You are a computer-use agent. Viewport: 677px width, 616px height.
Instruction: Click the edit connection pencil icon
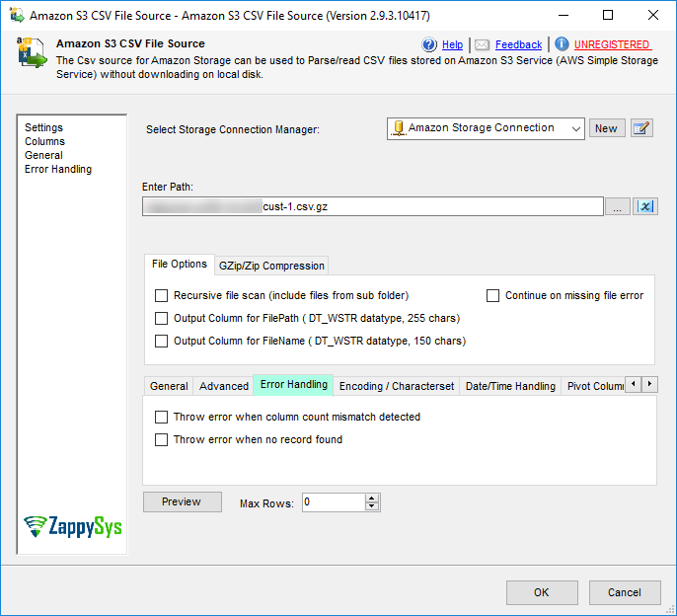tap(641, 128)
